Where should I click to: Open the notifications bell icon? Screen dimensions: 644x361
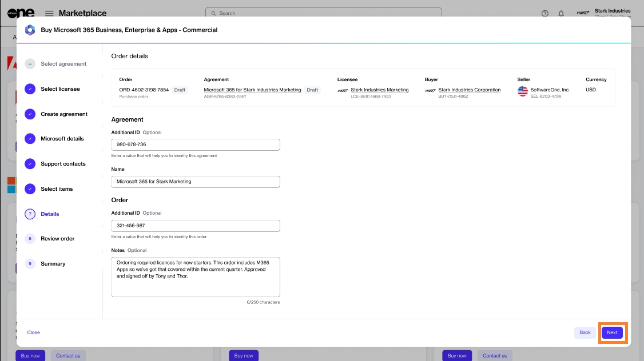[561, 13]
